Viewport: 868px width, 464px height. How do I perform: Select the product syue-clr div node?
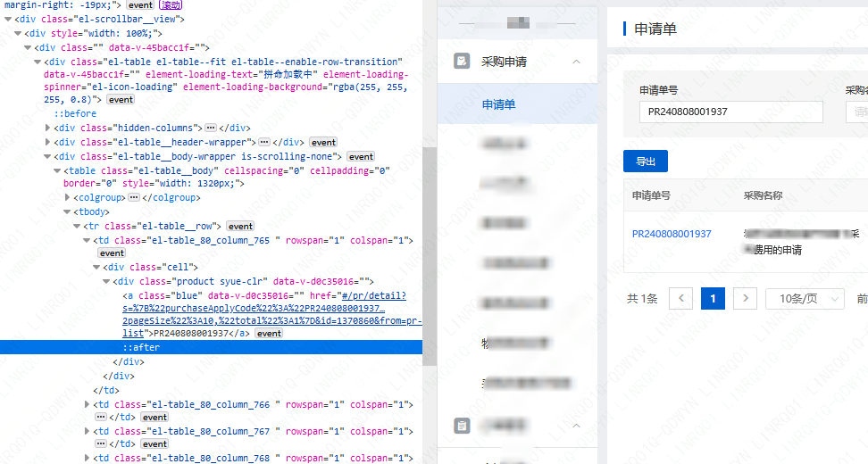point(243,281)
